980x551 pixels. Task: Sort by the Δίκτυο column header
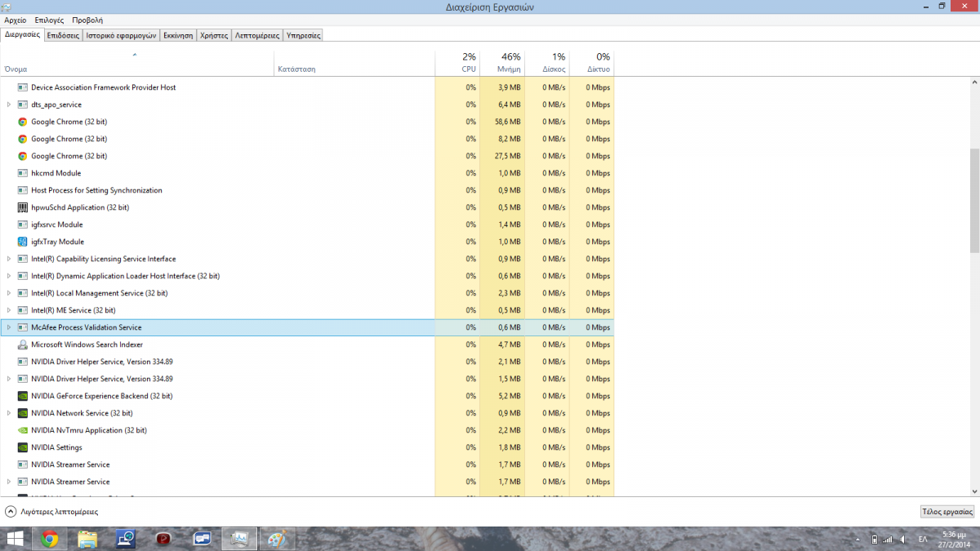tap(591, 63)
